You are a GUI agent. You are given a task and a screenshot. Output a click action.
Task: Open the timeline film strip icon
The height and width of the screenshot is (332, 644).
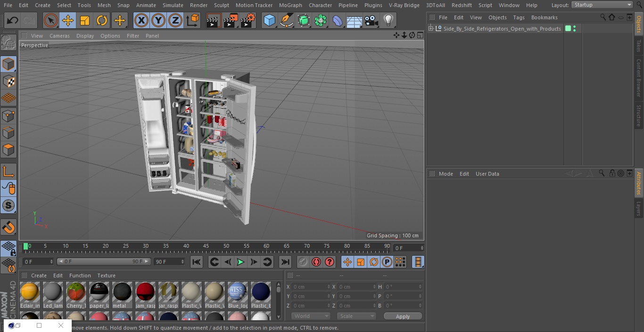[x=418, y=262]
